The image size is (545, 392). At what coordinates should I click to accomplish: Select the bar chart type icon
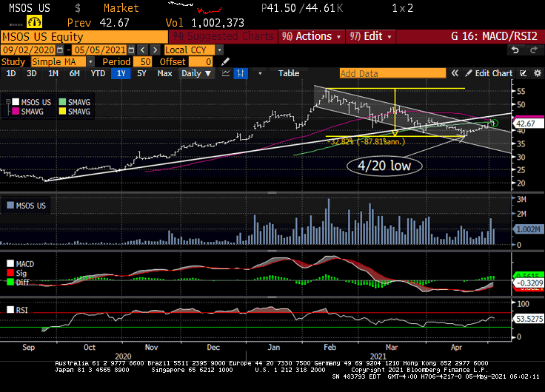(x=241, y=73)
